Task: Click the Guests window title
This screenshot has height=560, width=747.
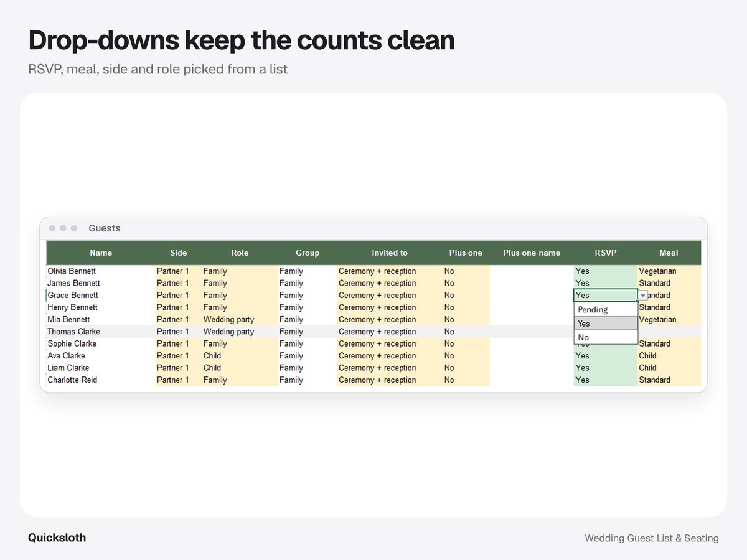Action: [x=105, y=228]
